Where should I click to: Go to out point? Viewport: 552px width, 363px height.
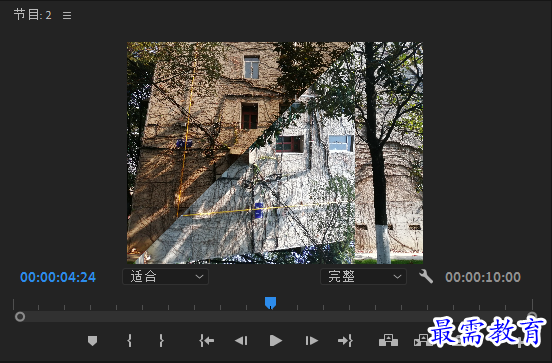(345, 340)
